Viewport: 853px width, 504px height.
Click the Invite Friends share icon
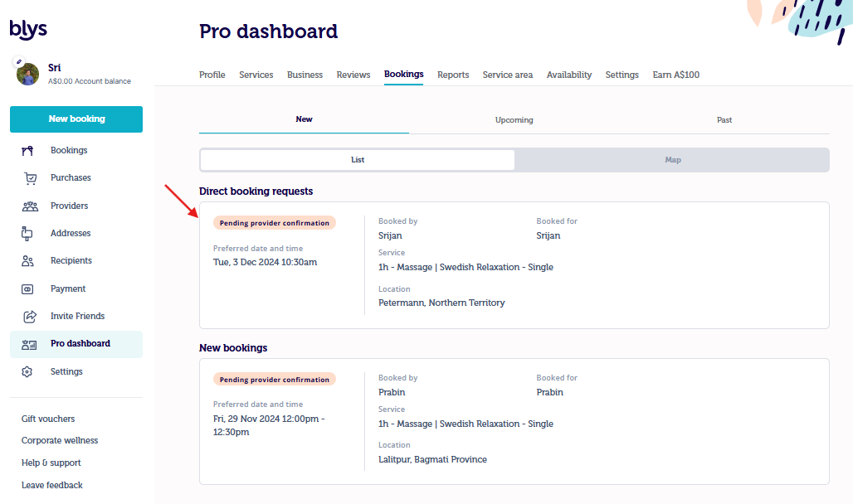pyautogui.click(x=30, y=317)
